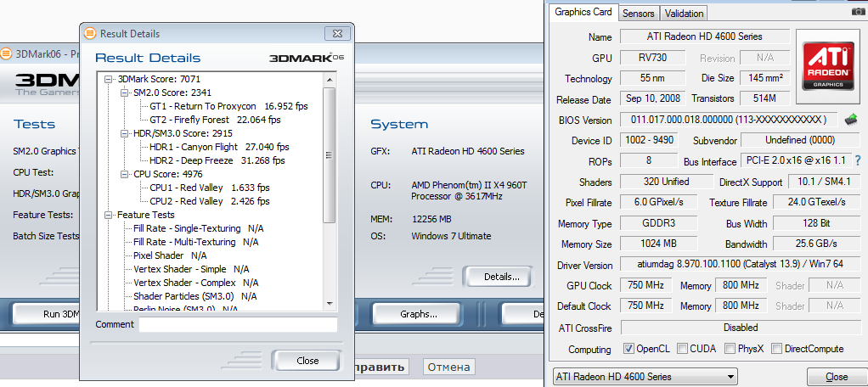Screen dimensions: 868x387
Task: Collapse the HDR/SM3.0 Score node
Action: (x=125, y=133)
